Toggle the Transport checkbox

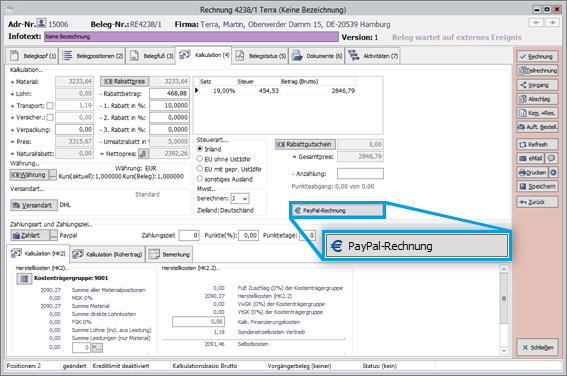tap(50, 106)
